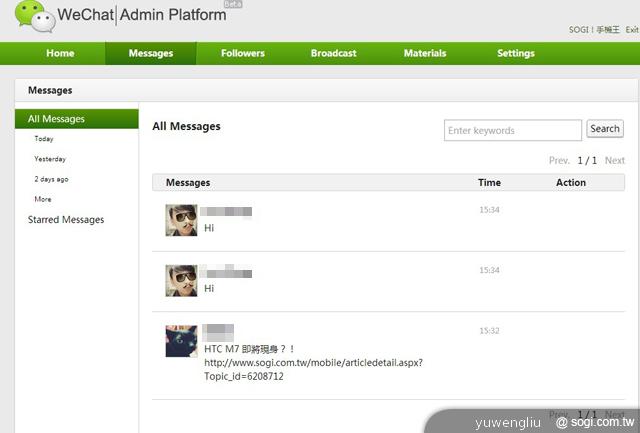Click the Exit link at the top right

[632, 30]
